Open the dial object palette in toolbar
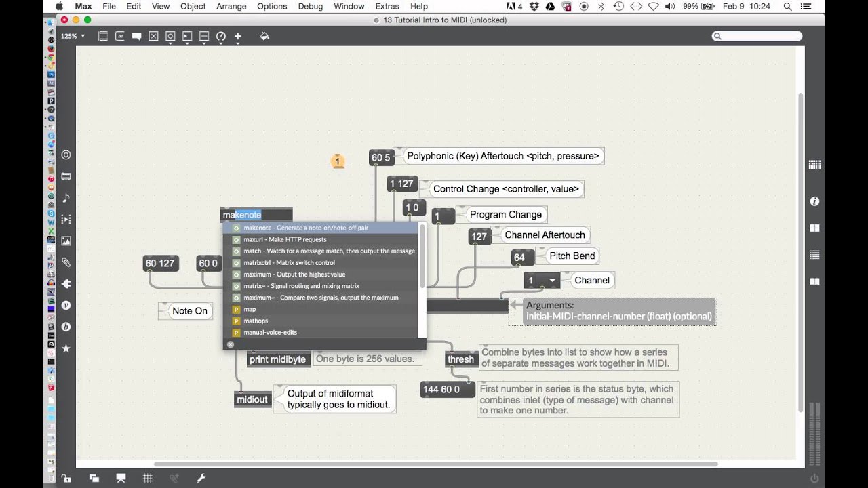The image size is (868, 488). pos(220,36)
